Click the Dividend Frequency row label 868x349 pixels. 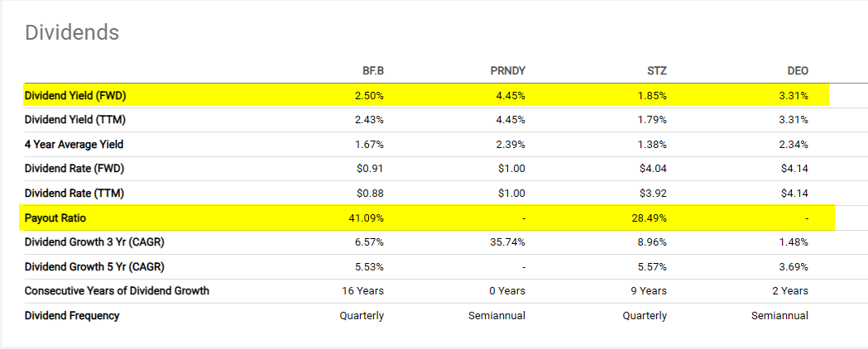[x=72, y=315]
